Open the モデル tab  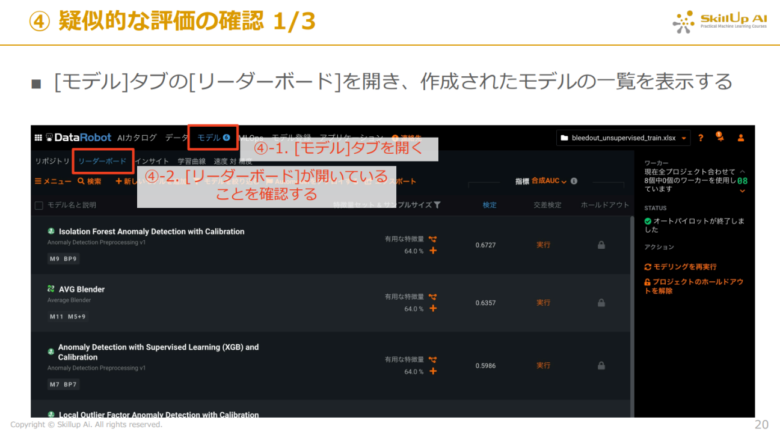tap(212, 137)
